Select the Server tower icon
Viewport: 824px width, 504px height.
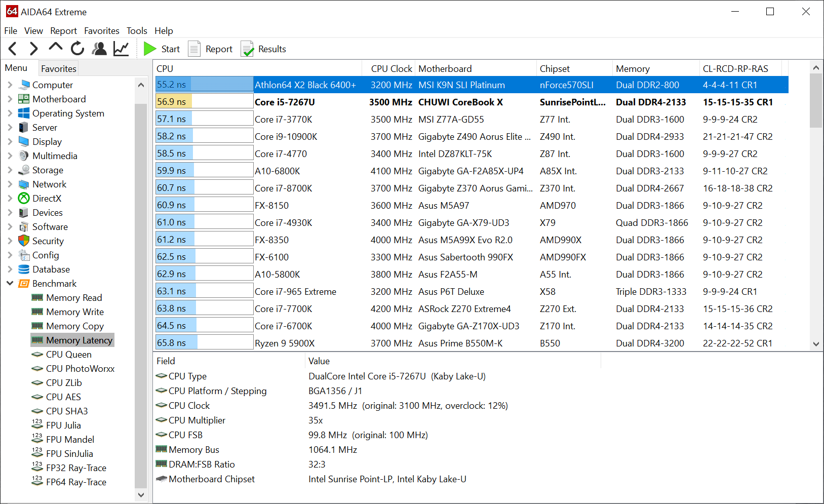coord(24,127)
